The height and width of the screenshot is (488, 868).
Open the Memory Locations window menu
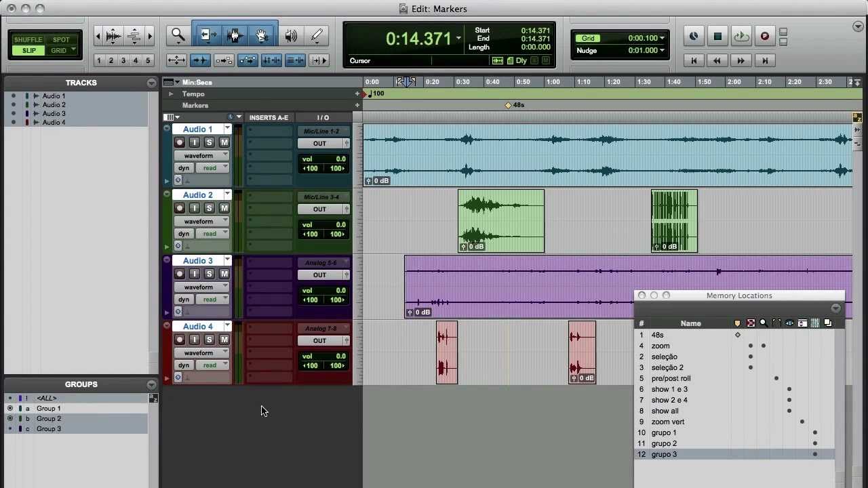(x=835, y=308)
